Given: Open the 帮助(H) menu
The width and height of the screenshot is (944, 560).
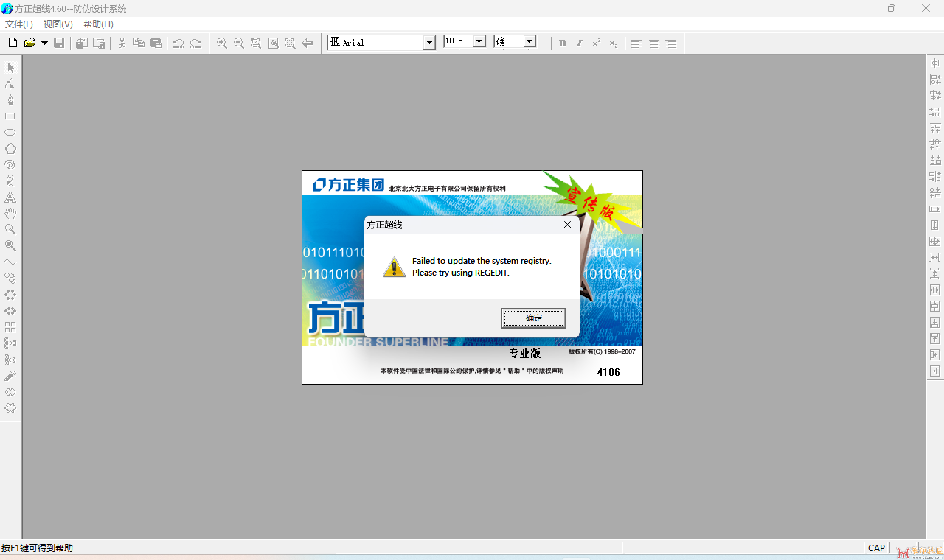Looking at the screenshot, I should coord(98,24).
